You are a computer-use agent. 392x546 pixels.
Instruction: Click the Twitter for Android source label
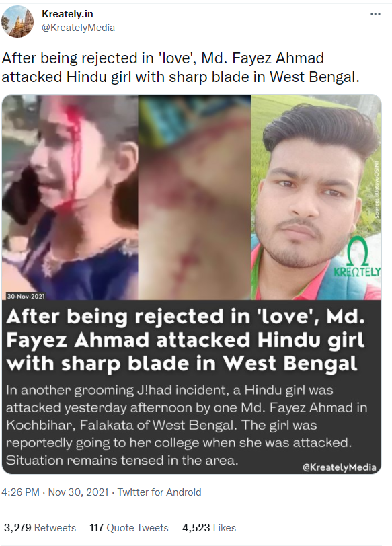pyautogui.click(x=159, y=492)
